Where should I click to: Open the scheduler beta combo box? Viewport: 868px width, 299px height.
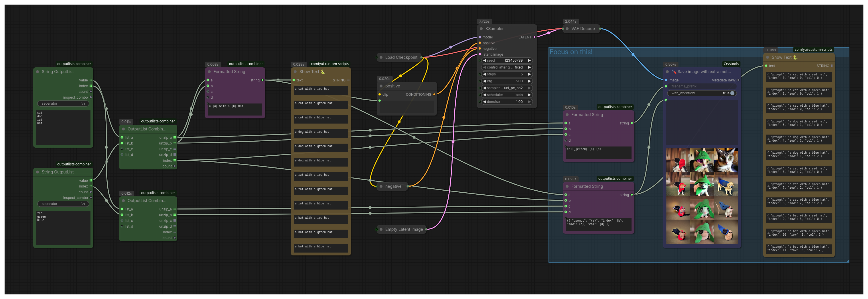(507, 95)
